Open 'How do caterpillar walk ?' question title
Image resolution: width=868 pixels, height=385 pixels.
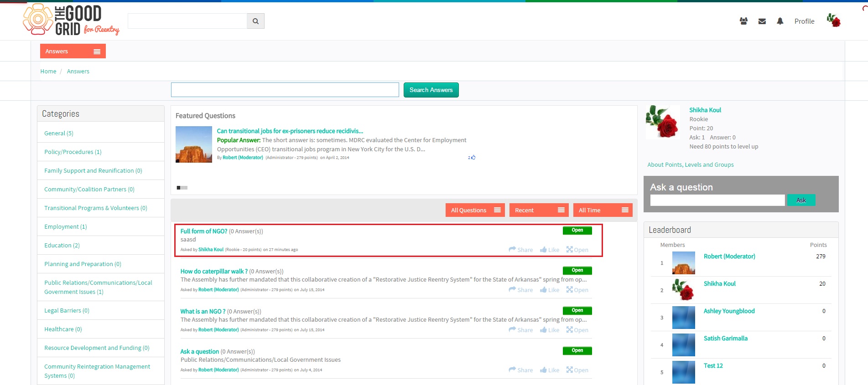pos(214,272)
